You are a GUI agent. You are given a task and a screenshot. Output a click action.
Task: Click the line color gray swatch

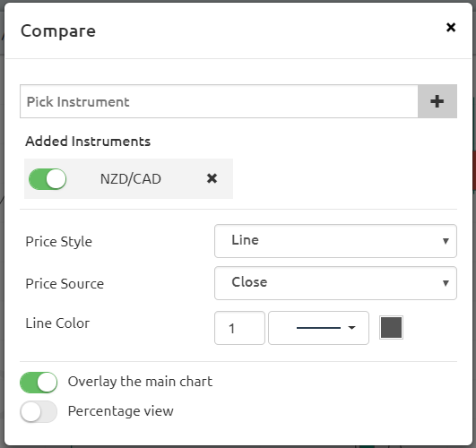(x=392, y=328)
